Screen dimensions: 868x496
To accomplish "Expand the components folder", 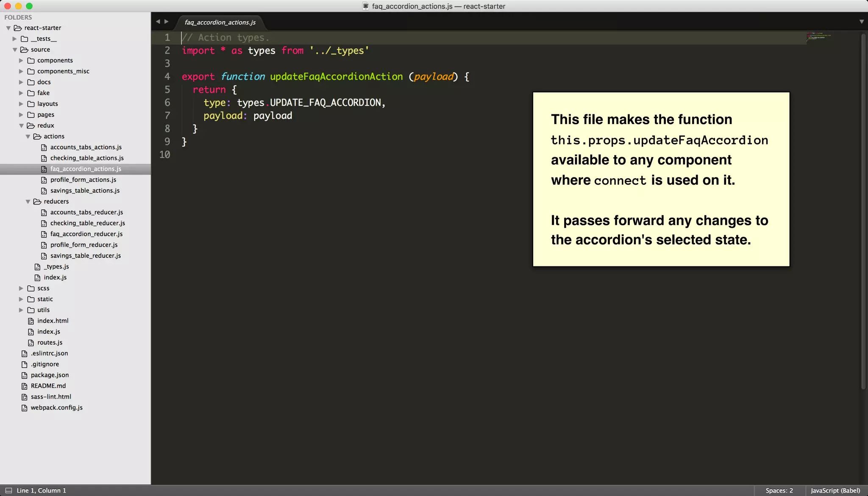I will (21, 61).
